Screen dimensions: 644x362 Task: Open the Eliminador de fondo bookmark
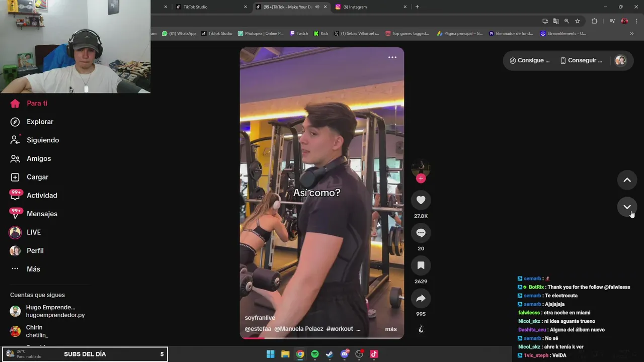tap(511, 34)
